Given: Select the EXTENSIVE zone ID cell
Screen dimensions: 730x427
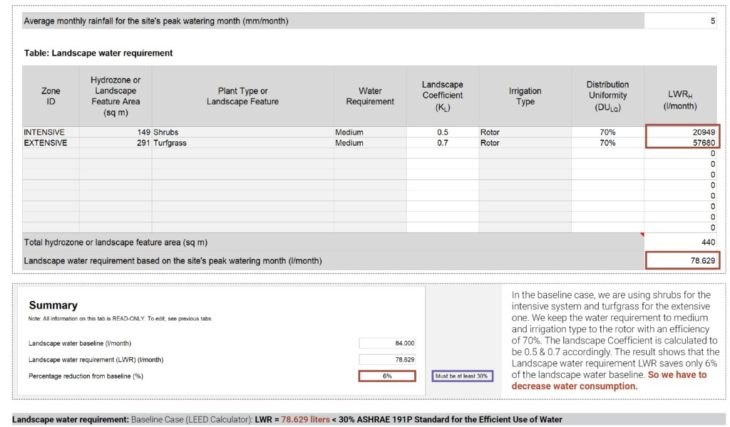Looking at the screenshot, I should (x=46, y=143).
